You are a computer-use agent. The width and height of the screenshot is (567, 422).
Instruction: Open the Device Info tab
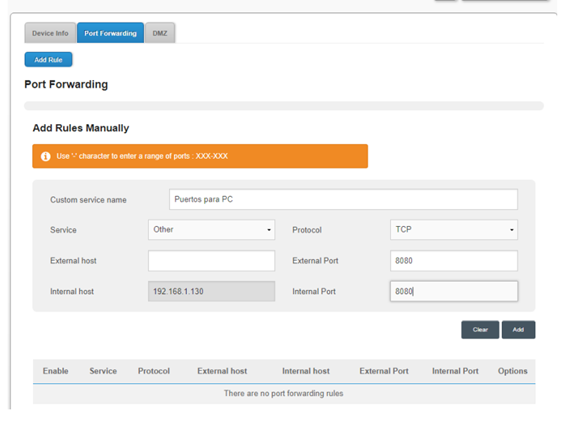coord(50,33)
